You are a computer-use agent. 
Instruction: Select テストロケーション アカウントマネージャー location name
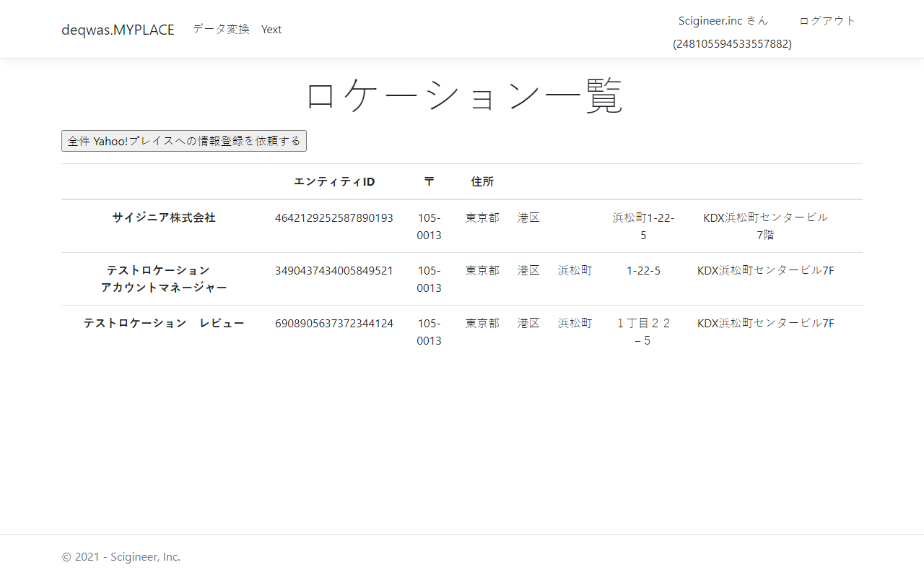(x=164, y=278)
